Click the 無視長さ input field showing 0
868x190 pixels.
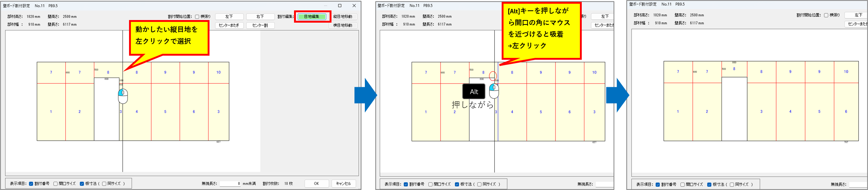230,184
